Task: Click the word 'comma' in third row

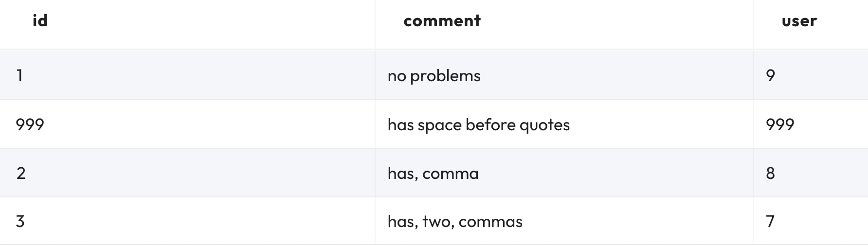Action: click(x=451, y=174)
